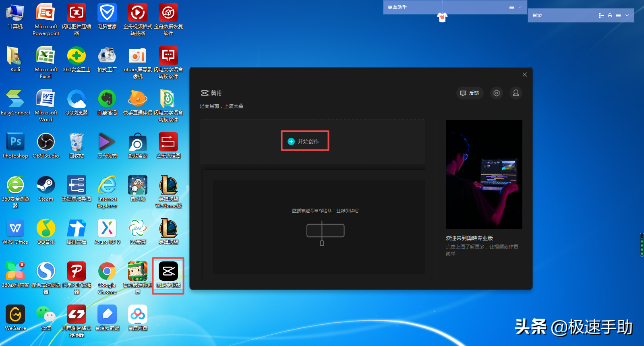The height and width of the screenshot is (346, 644).
Task: Select the 回收站 recycle bin icon
Action: coord(77,145)
